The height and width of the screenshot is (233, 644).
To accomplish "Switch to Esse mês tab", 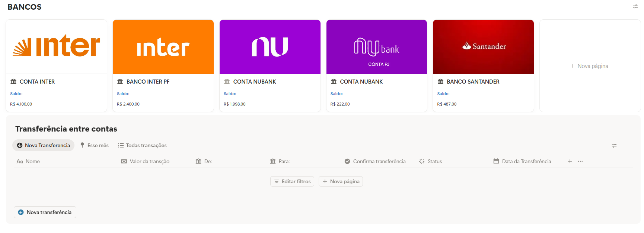I will [95, 145].
